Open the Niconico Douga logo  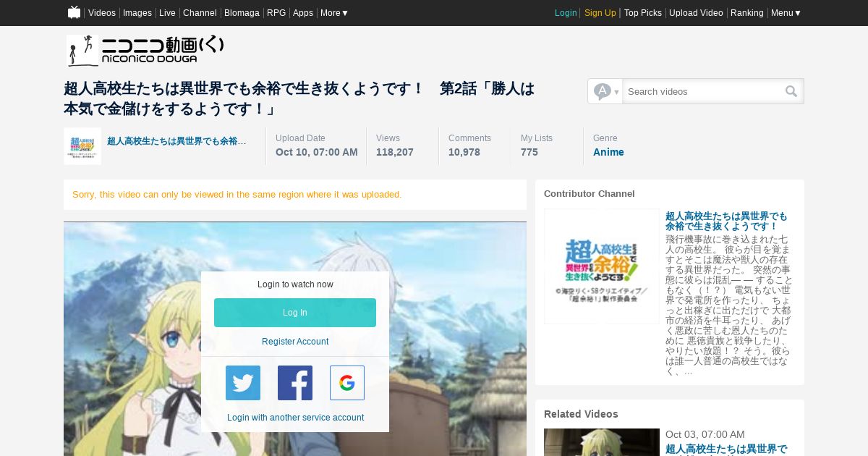pyautogui.click(x=145, y=51)
